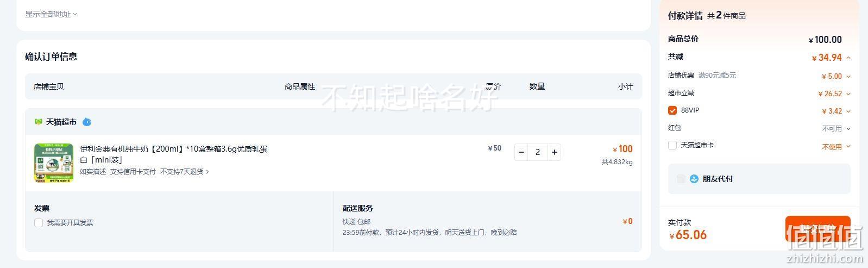Screen dimensions: 868x268
Task: Click the 数量 column header
Action: pyautogui.click(x=537, y=86)
